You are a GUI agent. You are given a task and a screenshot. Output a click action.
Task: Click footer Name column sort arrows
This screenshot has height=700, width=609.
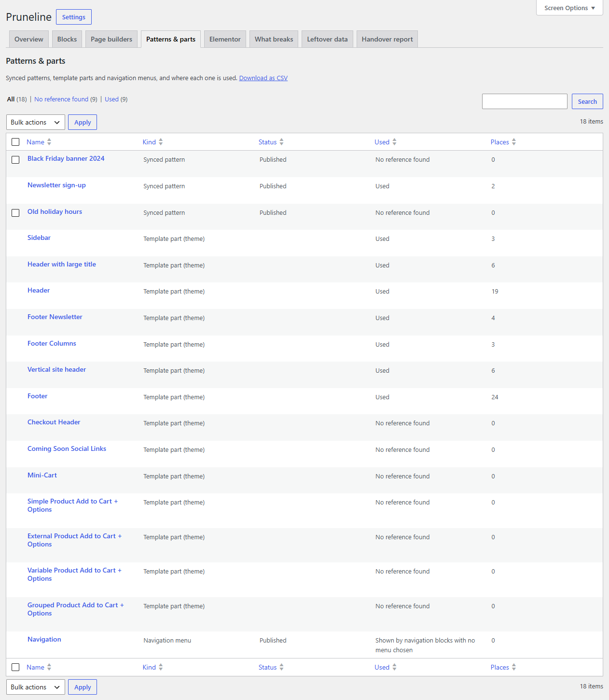49,667
